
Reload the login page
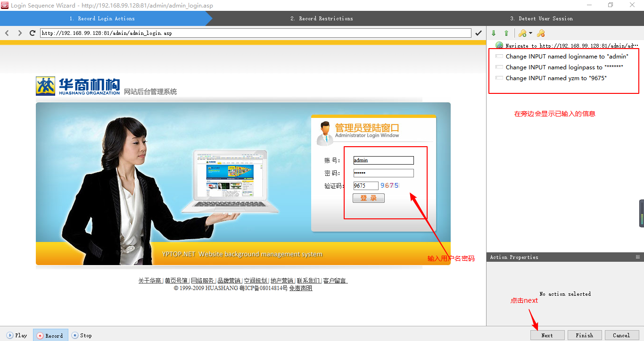(x=33, y=33)
